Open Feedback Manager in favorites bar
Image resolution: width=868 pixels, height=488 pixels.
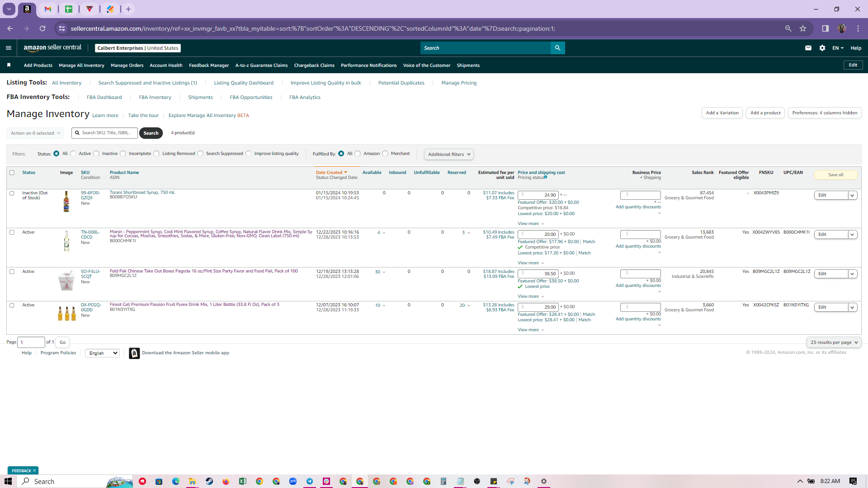coord(209,66)
